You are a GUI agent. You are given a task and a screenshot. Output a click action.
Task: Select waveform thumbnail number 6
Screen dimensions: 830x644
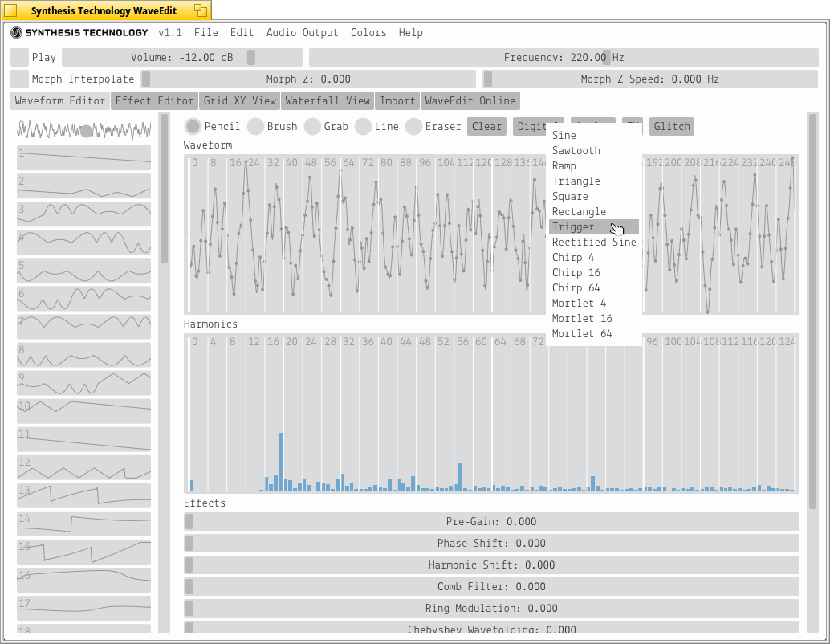[x=83, y=298]
